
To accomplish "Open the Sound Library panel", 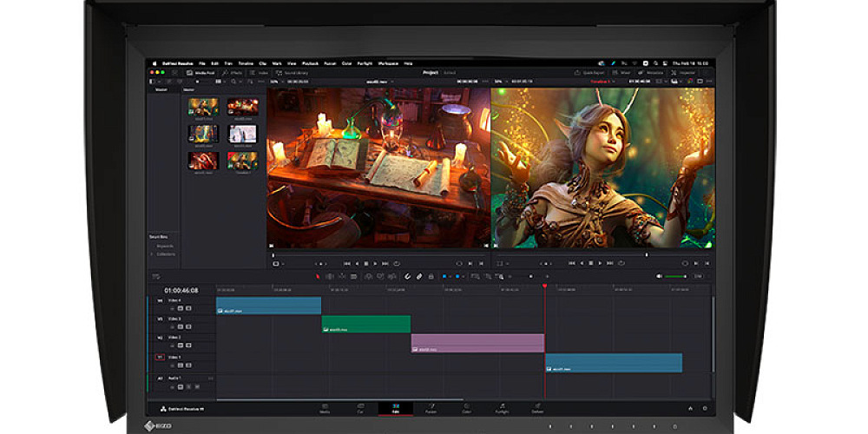I will [x=294, y=73].
